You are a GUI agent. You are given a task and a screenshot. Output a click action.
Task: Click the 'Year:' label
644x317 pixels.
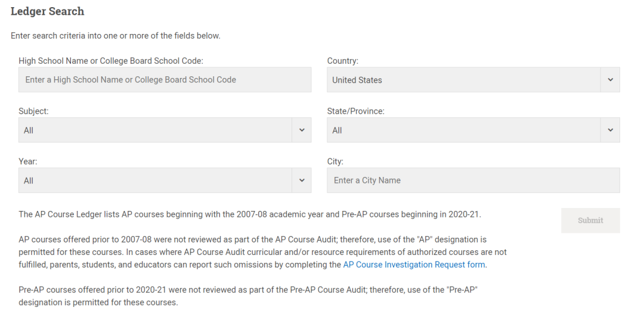(27, 162)
